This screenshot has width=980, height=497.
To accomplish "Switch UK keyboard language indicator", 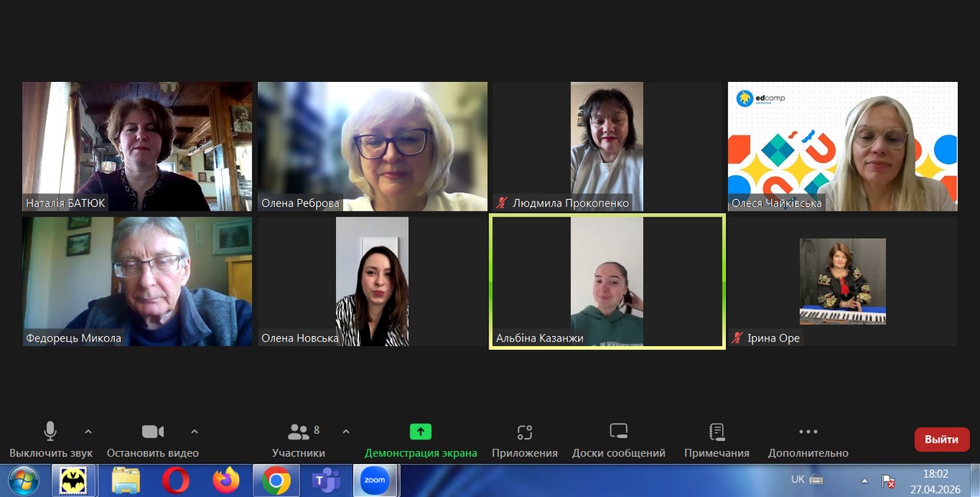I will click(x=798, y=479).
